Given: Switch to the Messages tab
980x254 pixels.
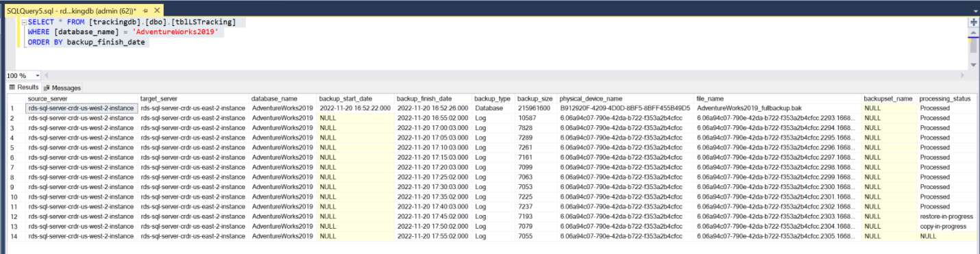Looking at the screenshot, I should pyautogui.click(x=62, y=88).
